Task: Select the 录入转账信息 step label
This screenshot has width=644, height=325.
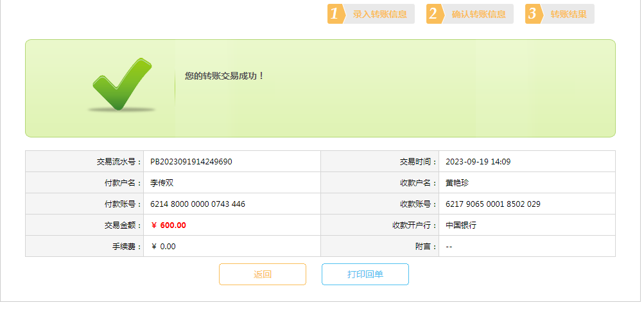Action: coord(379,14)
